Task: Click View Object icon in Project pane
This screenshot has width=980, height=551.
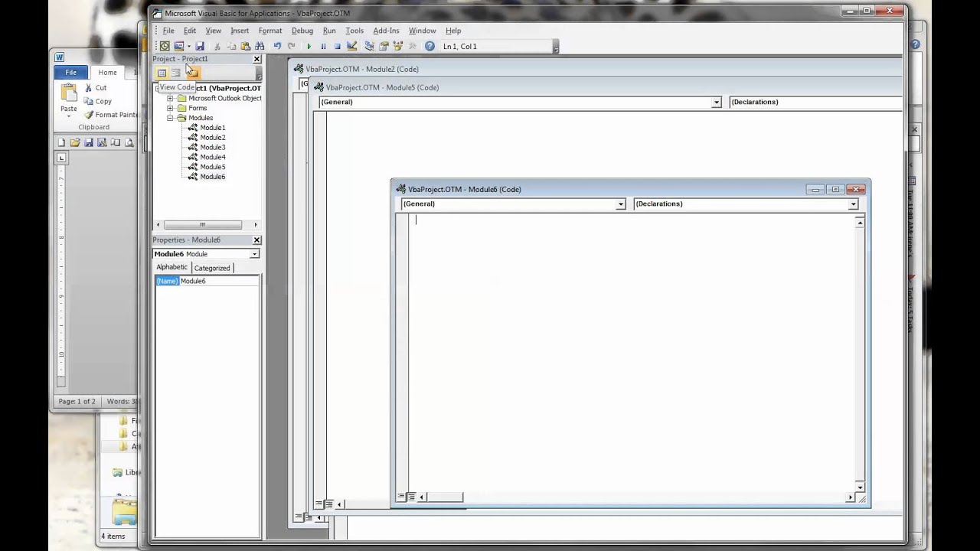Action: (176, 73)
